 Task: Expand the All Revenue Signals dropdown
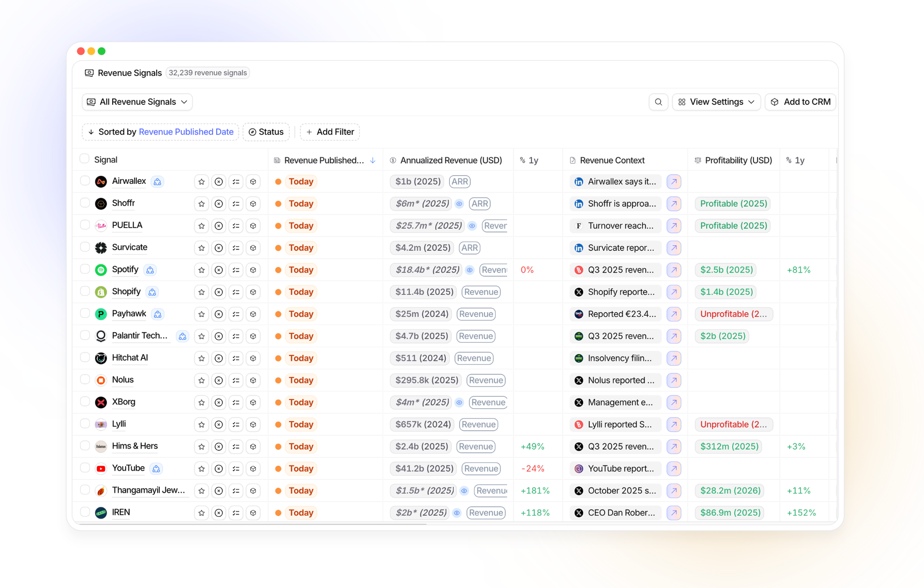click(x=137, y=102)
